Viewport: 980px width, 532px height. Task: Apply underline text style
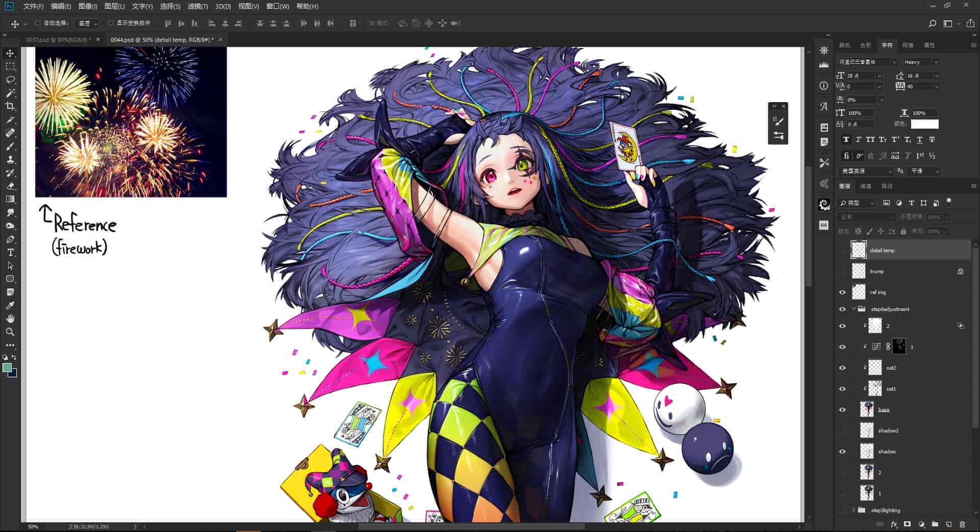(x=919, y=140)
